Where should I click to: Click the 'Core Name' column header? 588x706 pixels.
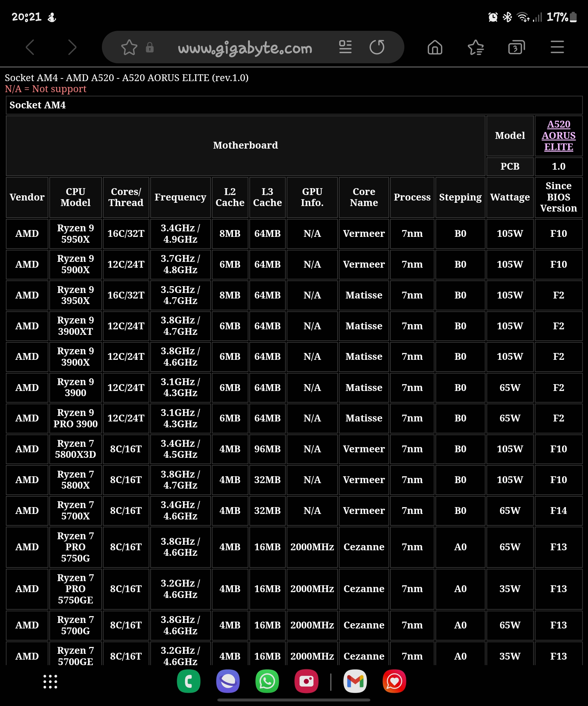[x=364, y=197]
